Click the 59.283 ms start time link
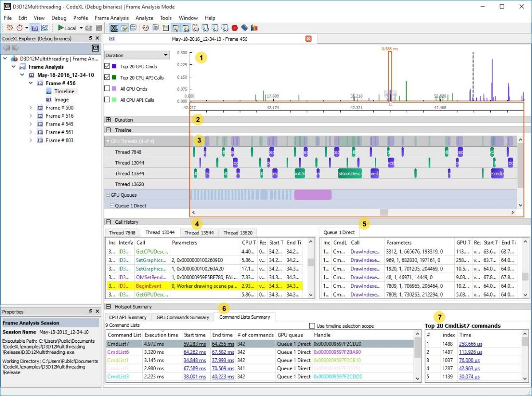 pyautogui.click(x=194, y=344)
